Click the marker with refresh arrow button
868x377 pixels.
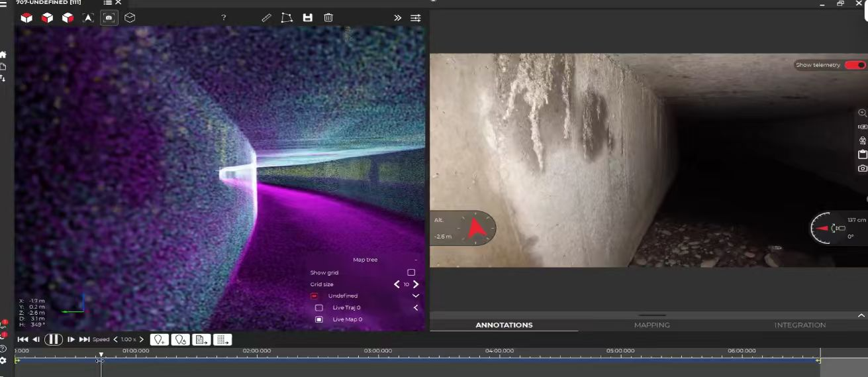(180, 339)
